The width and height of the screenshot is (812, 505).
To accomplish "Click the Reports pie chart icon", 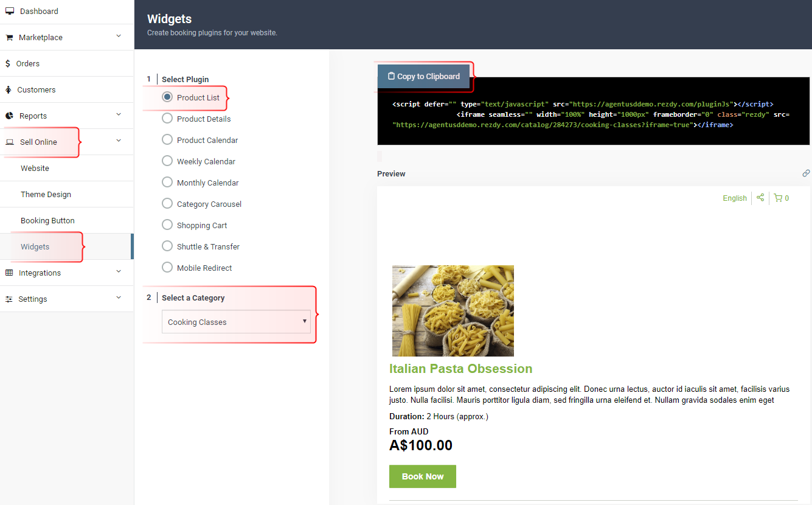I will (9, 116).
